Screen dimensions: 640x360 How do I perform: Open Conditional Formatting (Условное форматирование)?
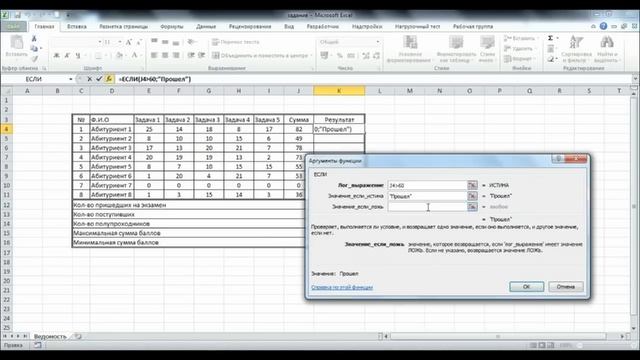click(409, 49)
